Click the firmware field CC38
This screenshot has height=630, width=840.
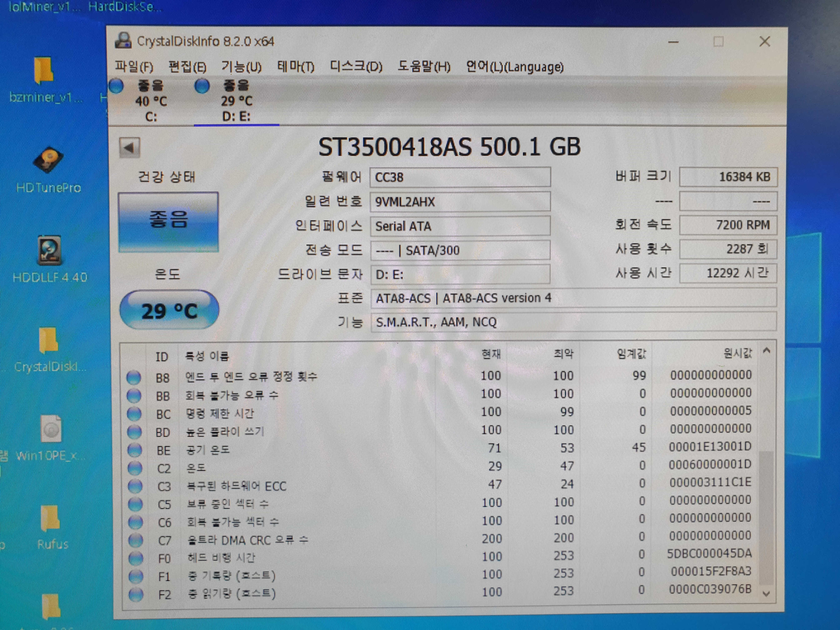coord(460,177)
